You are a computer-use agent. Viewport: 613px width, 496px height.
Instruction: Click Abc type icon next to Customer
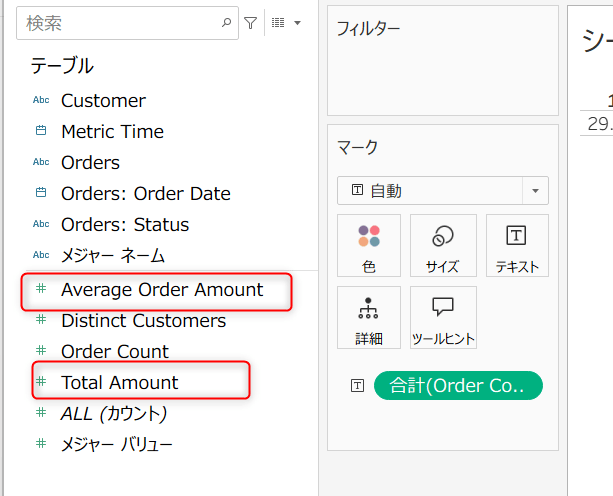41,100
